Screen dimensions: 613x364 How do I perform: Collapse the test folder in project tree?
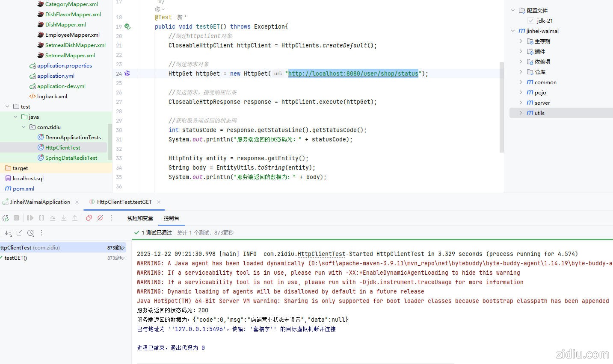click(7, 106)
